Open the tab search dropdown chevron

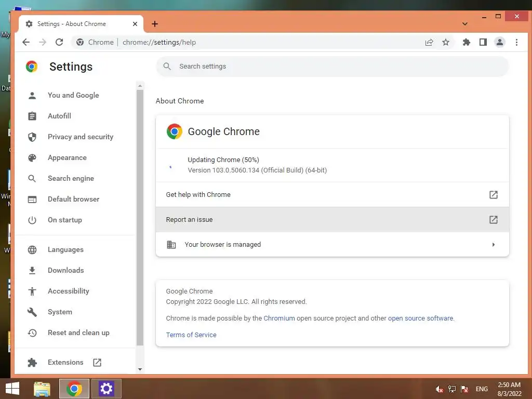click(x=465, y=24)
